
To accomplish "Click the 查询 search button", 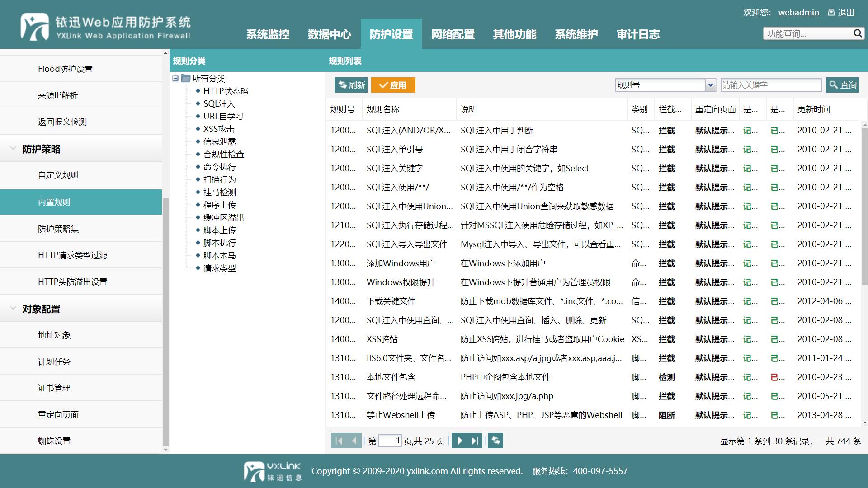I will pyautogui.click(x=842, y=85).
